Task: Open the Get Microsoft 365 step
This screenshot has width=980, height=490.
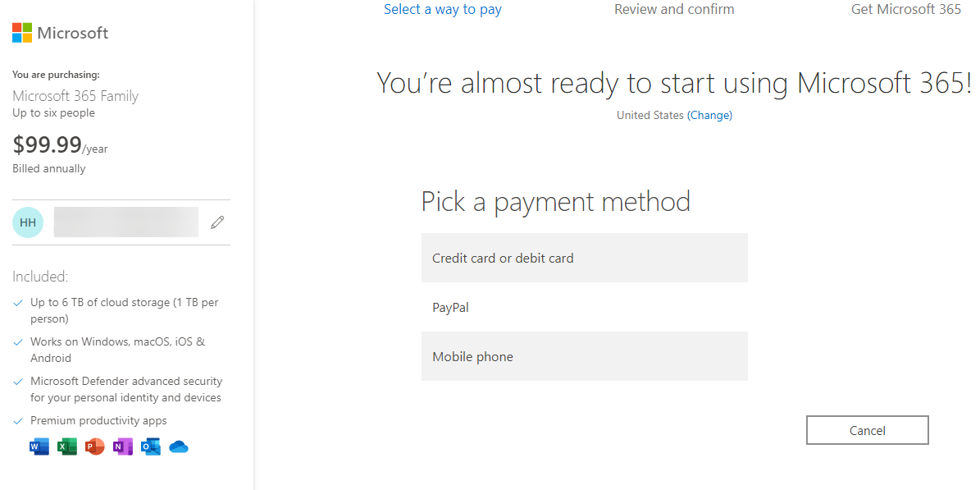Action: pyautogui.click(x=906, y=10)
